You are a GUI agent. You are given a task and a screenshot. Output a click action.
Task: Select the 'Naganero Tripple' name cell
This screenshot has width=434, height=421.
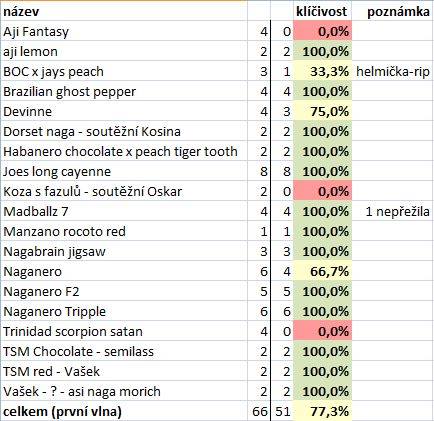[124, 311]
